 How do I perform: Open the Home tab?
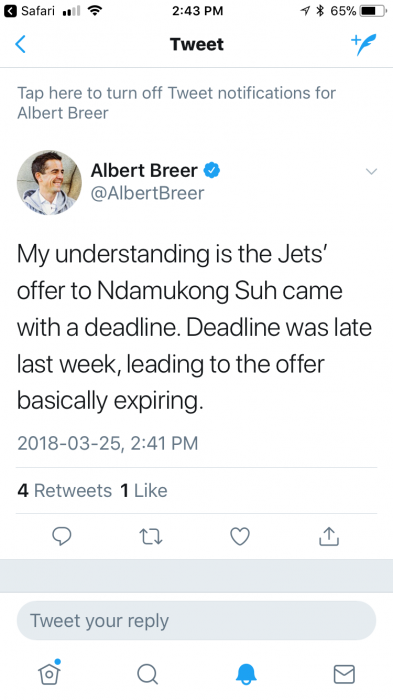pos(49,673)
